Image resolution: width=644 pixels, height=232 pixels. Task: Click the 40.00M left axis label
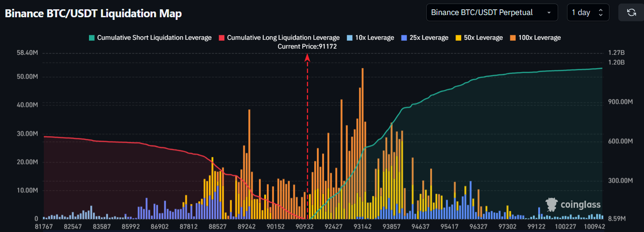click(x=27, y=105)
